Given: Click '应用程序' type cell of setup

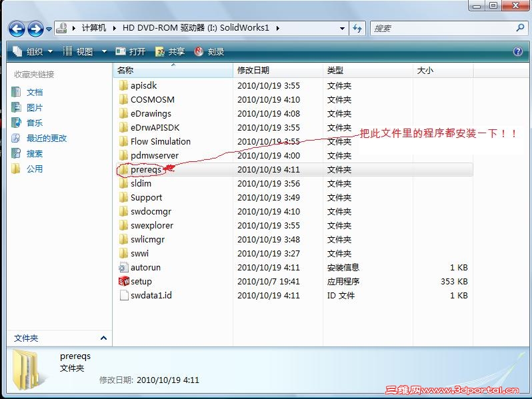Looking at the screenshot, I should tap(343, 281).
